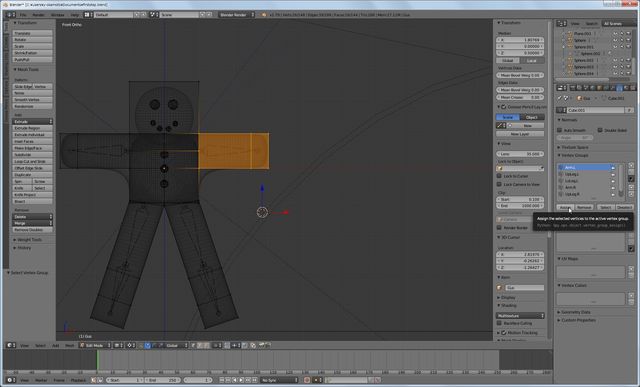Screen dimensions: 640x387
Task: Click the red auto-keyframe record icon
Action: [307, 380]
